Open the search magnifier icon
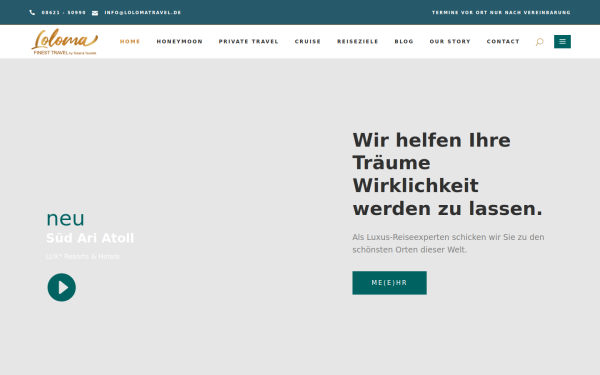Image resolution: width=600 pixels, height=375 pixels. tap(540, 42)
